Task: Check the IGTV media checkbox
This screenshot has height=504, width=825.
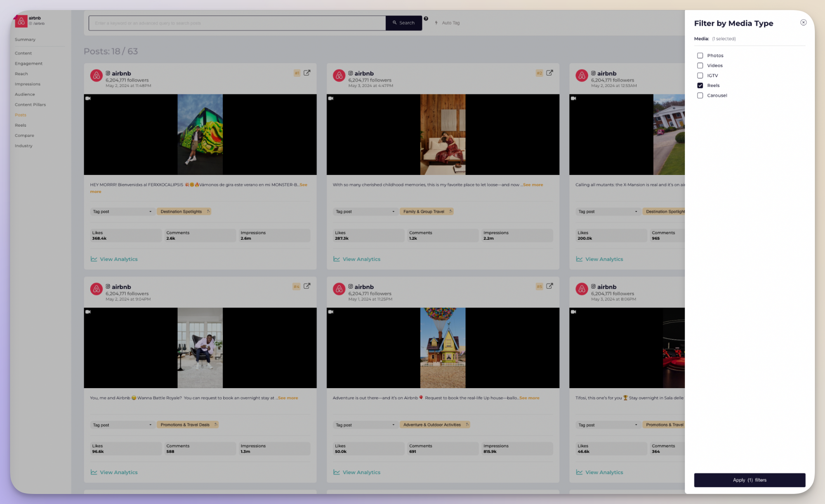Action: 700,75
